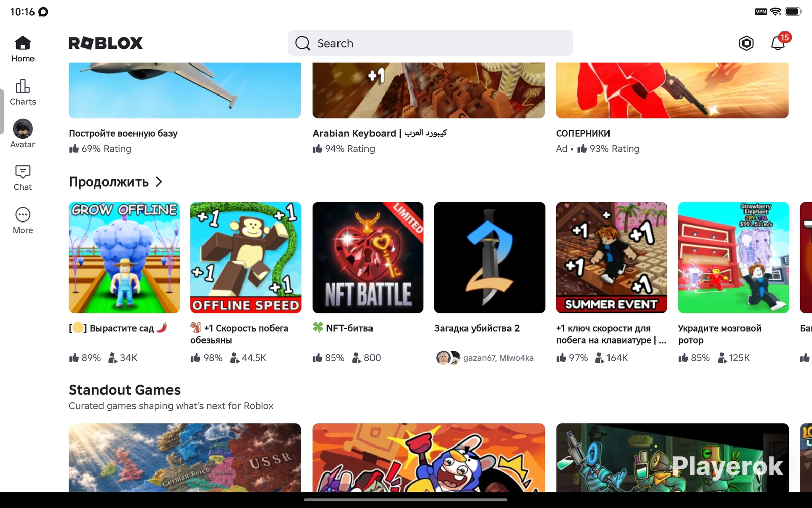Select the СОПЕРНИКИ game title
The height and width of the screenshot is (508, 812).
pyautogui.click(x=583, y=133)
